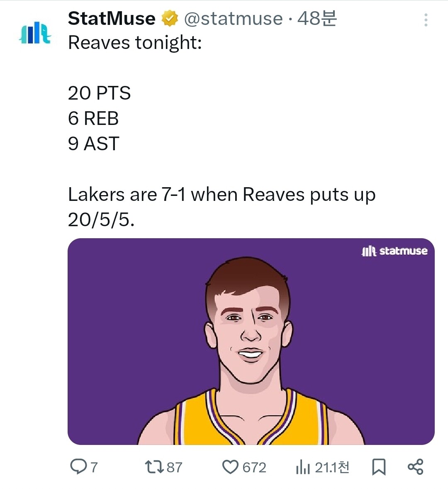Like the post with the heart icon
The height and width of the screenshot is (491, 448).
[230, 467]
